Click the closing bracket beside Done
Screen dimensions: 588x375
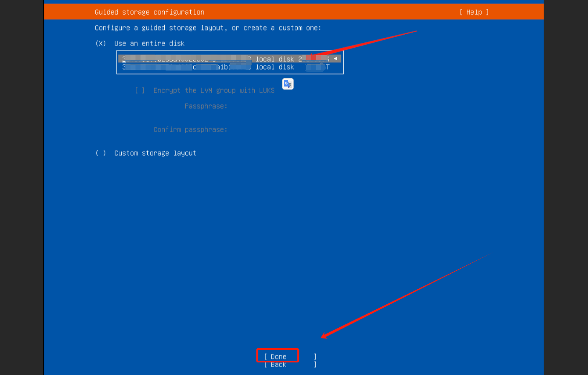click(315, 357)
